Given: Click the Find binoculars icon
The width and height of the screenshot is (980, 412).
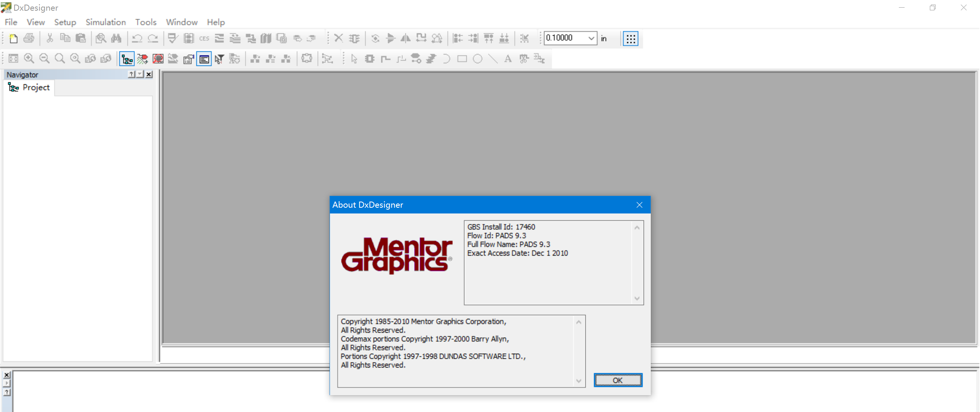Looking at the screenshot, I should [x=116, y=38].
